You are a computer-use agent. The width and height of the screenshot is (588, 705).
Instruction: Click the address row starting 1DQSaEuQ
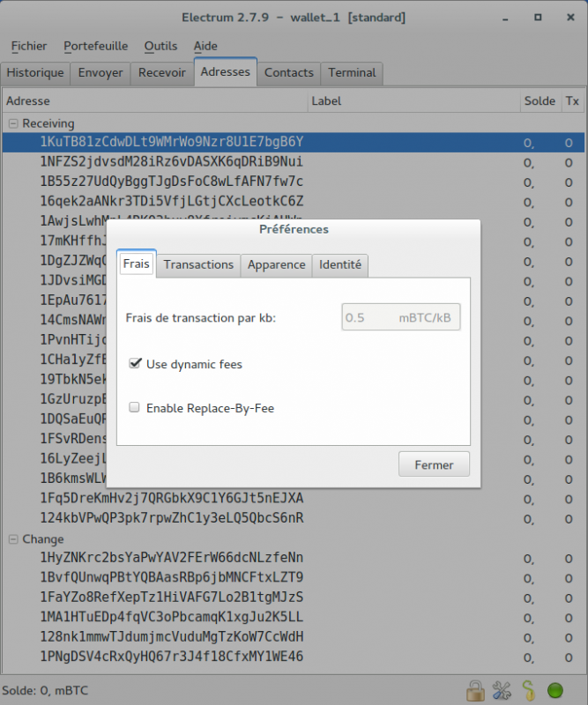pyautogui.click(x=73, y=419)
